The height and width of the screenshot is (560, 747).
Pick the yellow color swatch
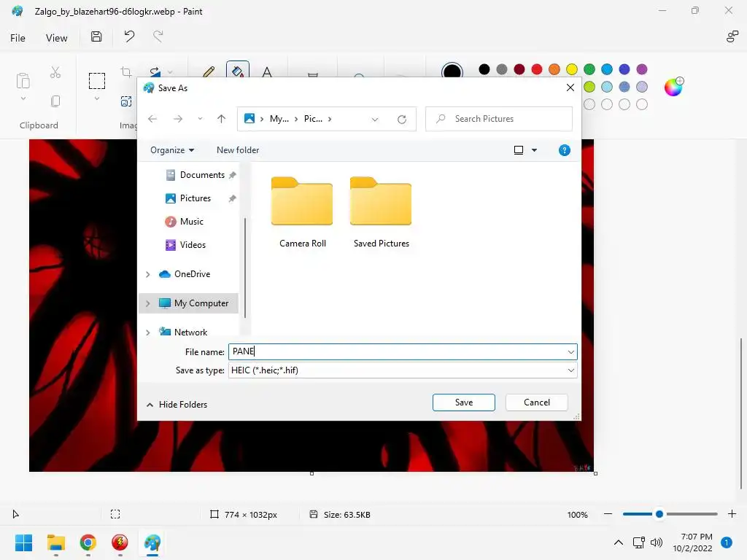tap(572, 69)
